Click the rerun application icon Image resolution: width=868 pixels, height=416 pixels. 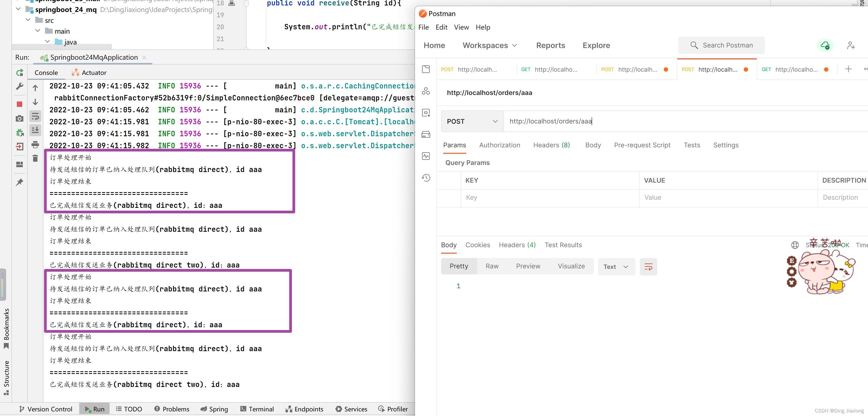coord(20,72)
